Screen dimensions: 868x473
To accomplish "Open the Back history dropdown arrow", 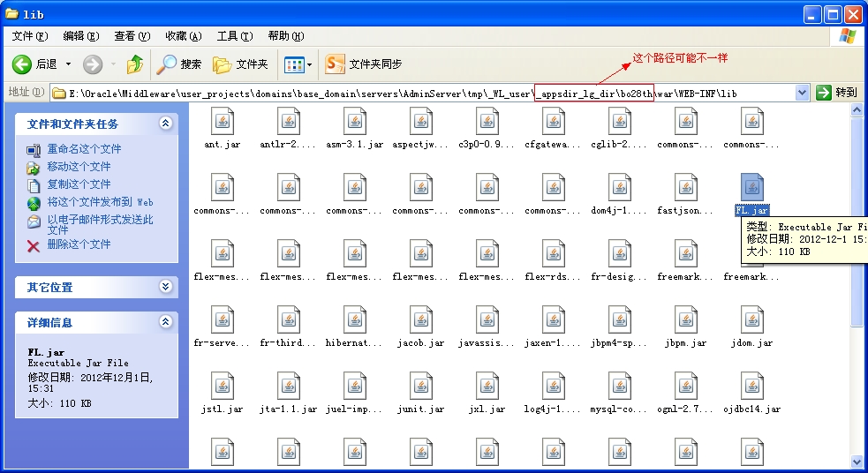I will (x=68, y=64).
